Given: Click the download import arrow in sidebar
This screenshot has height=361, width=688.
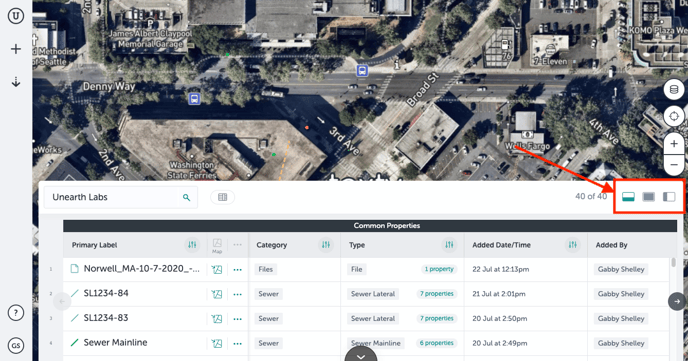Looking at the screenshot, I should pyautogui.click(x=16, y=82).
